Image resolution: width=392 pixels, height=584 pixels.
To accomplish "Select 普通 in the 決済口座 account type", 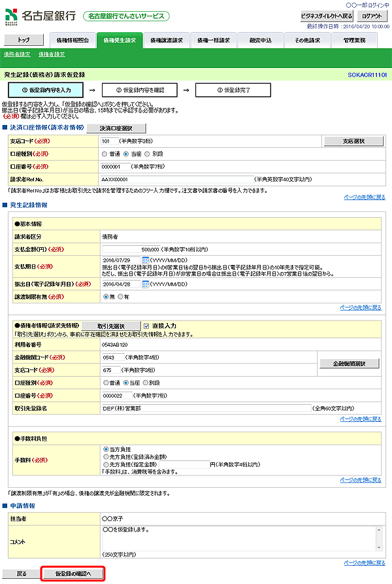I will coord(105,154).
